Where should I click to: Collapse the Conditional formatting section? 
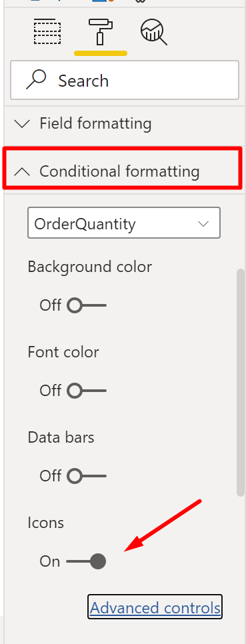tap(123, 169)
